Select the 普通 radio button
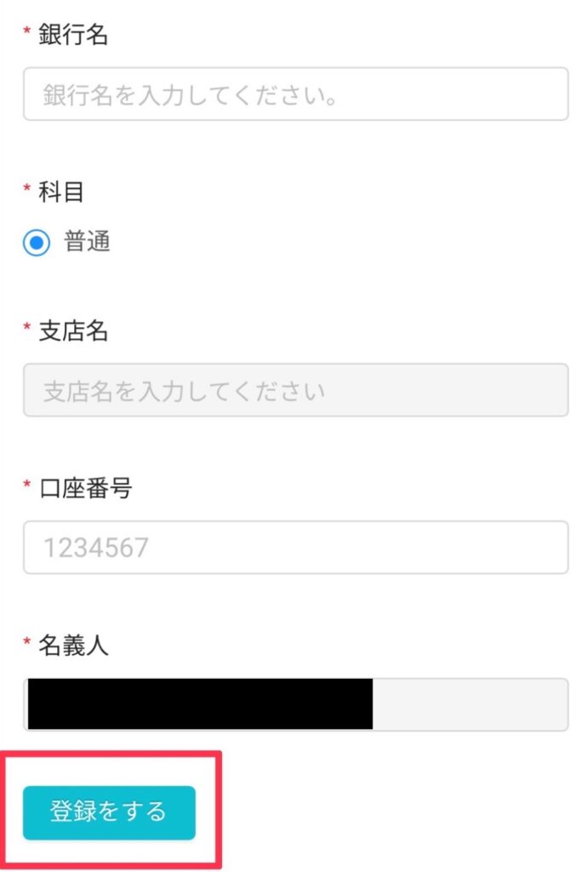 (37, 243)
